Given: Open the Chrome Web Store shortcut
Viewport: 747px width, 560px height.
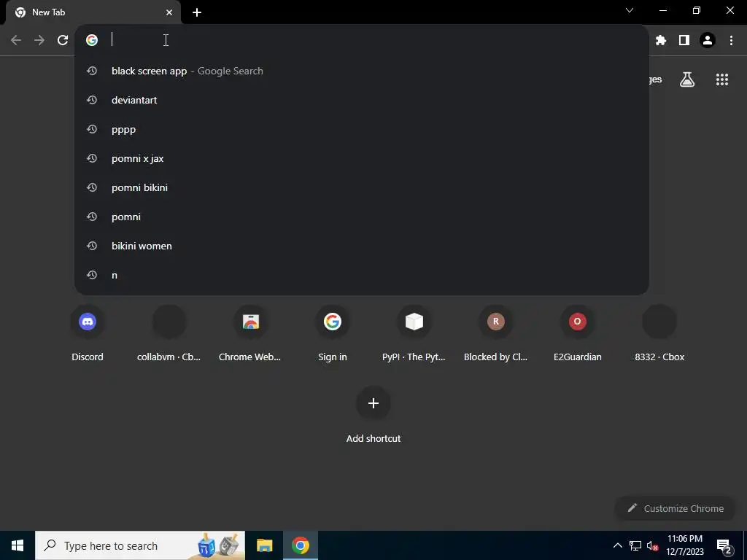Looking at the screenshot, I should [251, 333].
